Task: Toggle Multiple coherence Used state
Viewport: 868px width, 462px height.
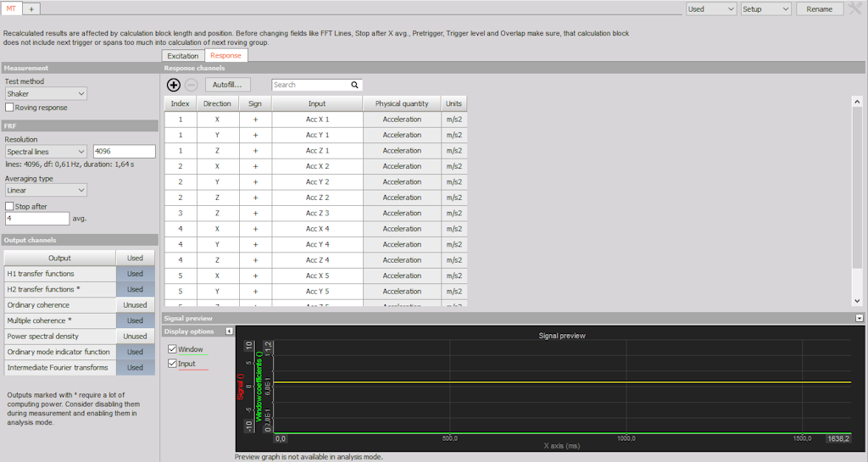Action: (x=135, y=320)
